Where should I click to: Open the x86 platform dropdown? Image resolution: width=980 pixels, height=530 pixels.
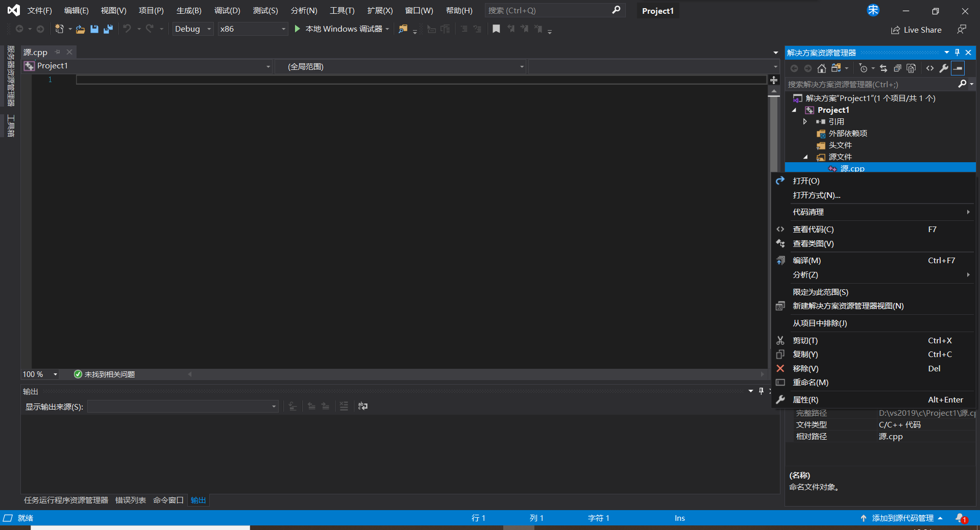253,29
